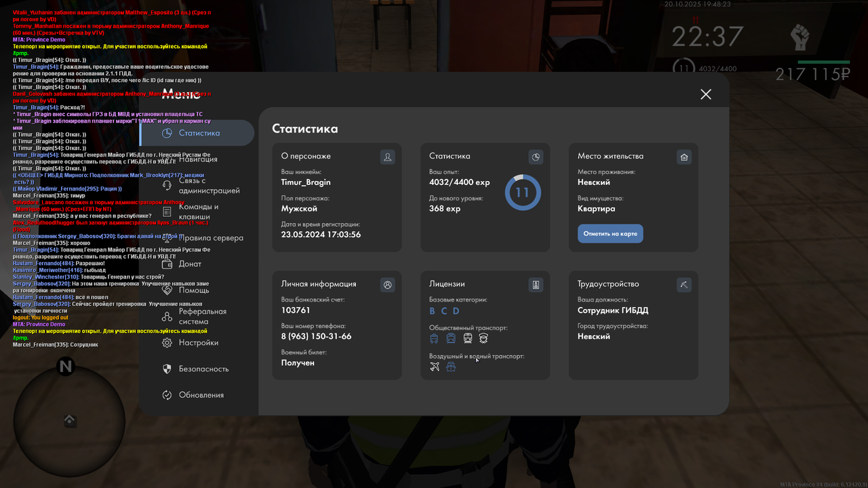
Task: Click license category letter B
Action: pyautogui.click(x=432, y=311)
